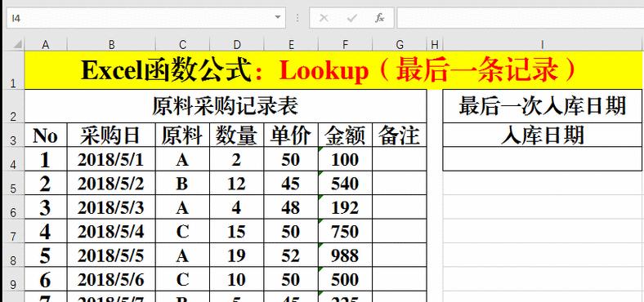
Task: Select column D header
Action: tap(236, 44)
